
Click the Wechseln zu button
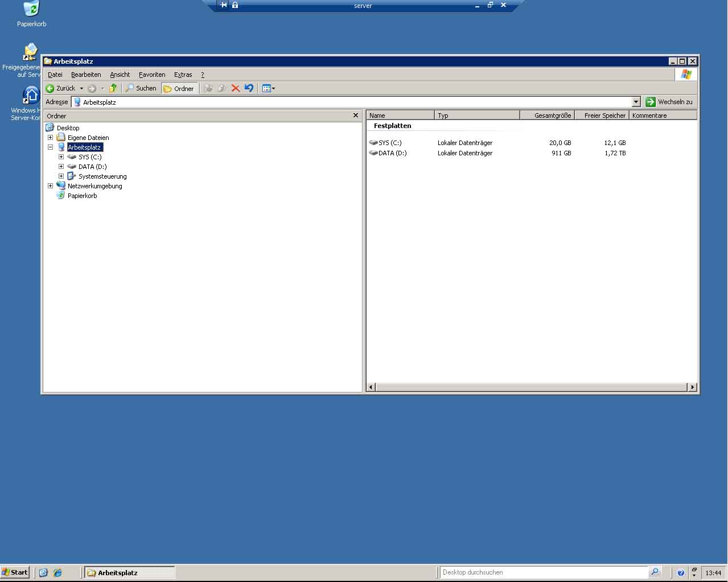pyautogui.click(x=669, y=102)
